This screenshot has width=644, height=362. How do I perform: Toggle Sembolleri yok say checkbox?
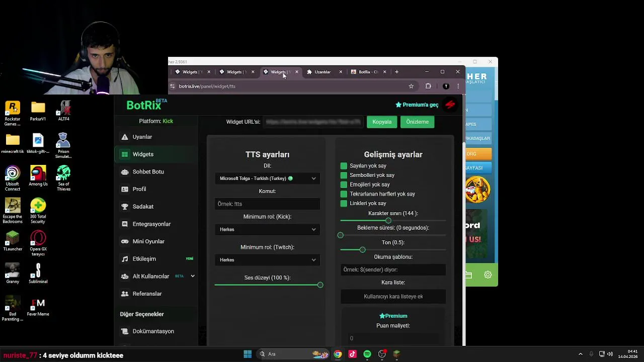[x=344, y=175]
